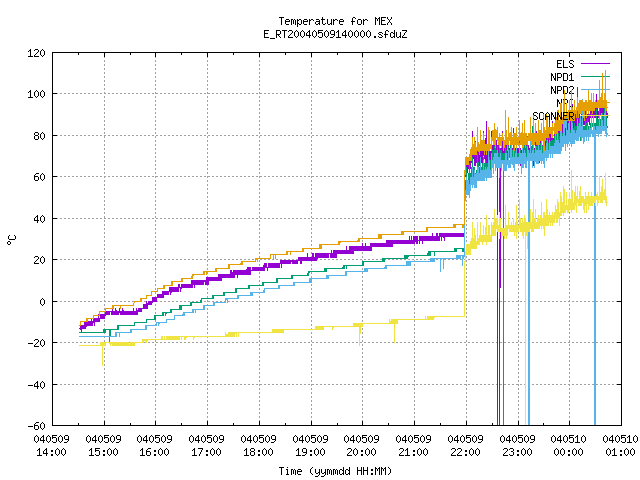This screenshot has height=480, width=640.
Task: Click the 23:00 time tick label
Action: pos(517,452)
